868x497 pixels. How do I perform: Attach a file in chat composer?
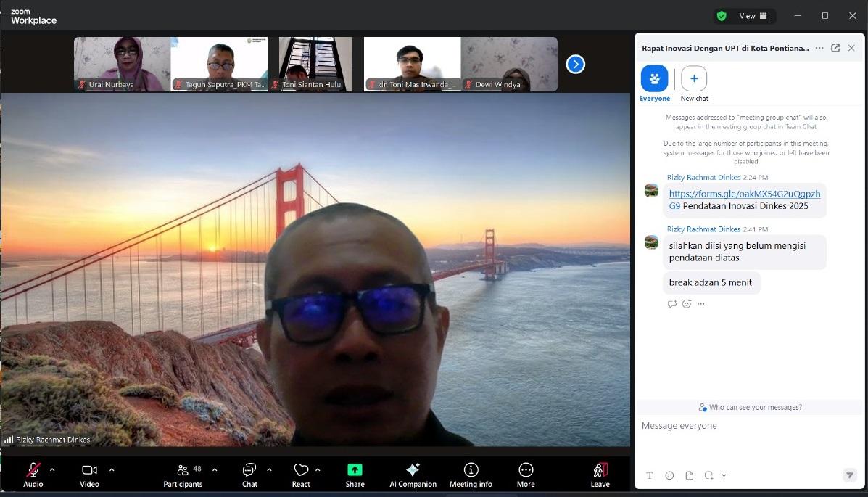click(x=689, y=475)
